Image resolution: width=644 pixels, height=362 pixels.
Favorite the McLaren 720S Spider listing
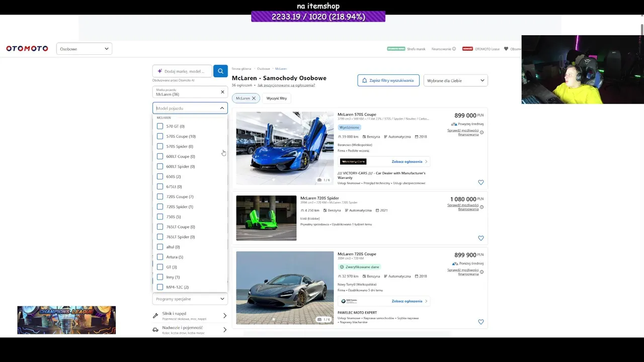(x=480, y=238)
